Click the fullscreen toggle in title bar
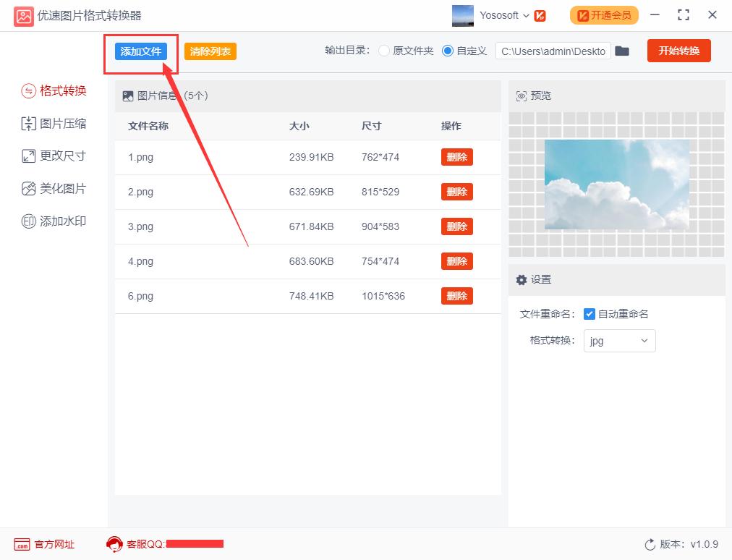This screenshot has width=732, height=560. click(682, 14)
